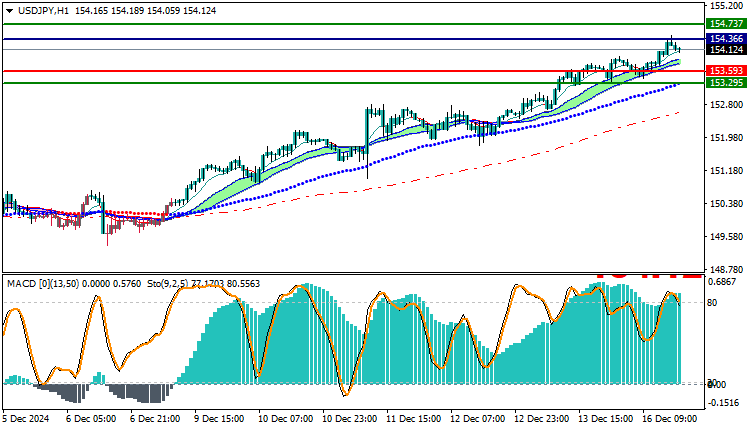Click the 12 Dec 07:00 time label

478,419
